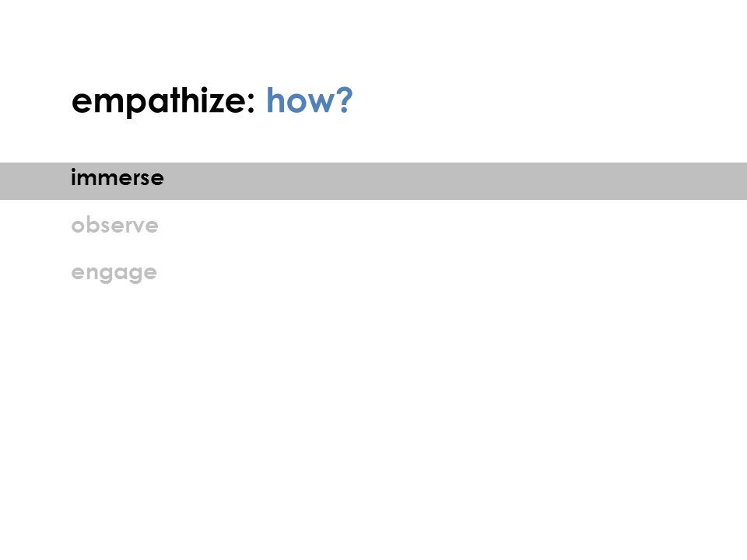Click the gray highlight bar right of "immerse"
747x560 pixels.
(453, 181)
